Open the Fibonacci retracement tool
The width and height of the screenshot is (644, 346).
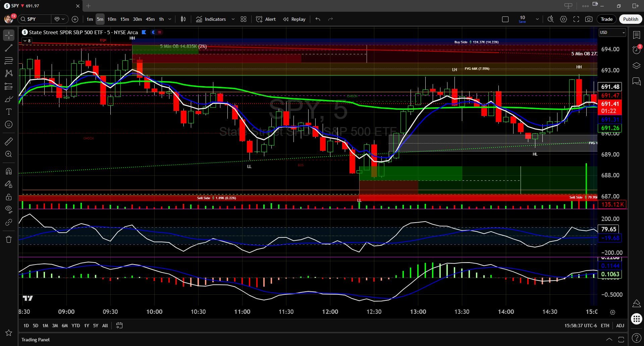coord(9,61)
